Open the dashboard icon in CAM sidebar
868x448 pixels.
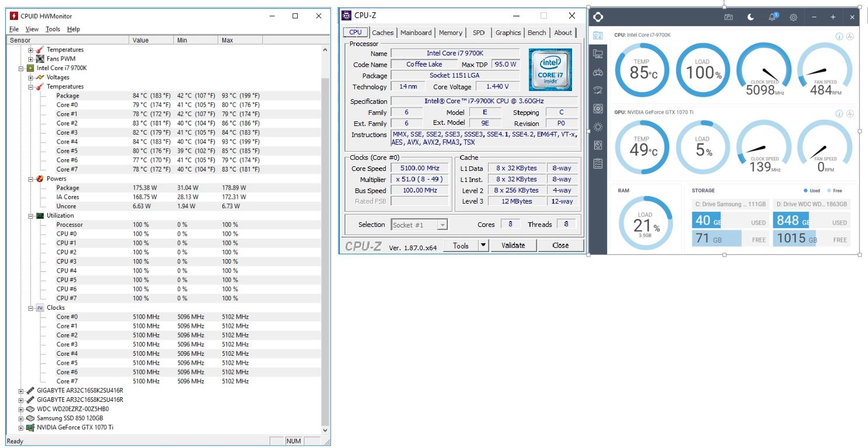(598, 36)
